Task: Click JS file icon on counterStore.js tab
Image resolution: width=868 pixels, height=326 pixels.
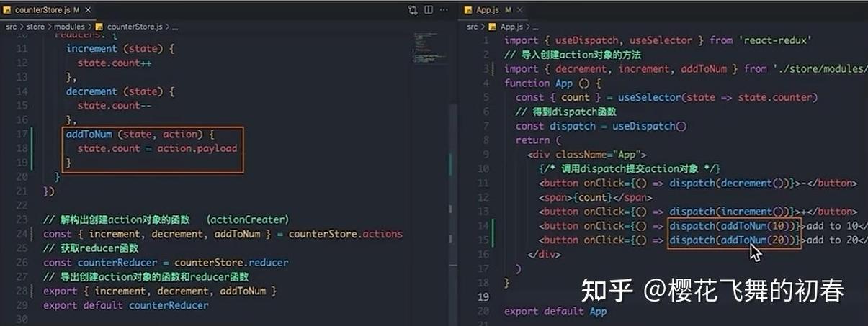Action: [x=7, y=10]
